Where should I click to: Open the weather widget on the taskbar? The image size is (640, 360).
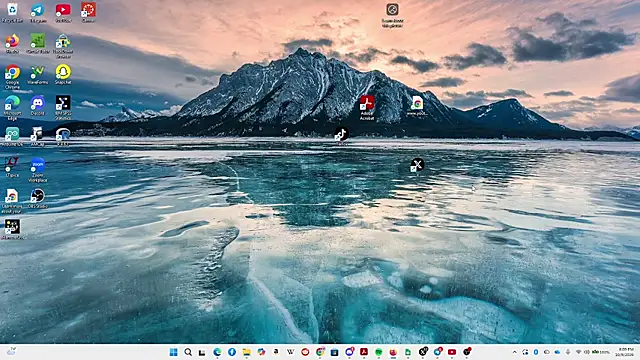(11, 351)
